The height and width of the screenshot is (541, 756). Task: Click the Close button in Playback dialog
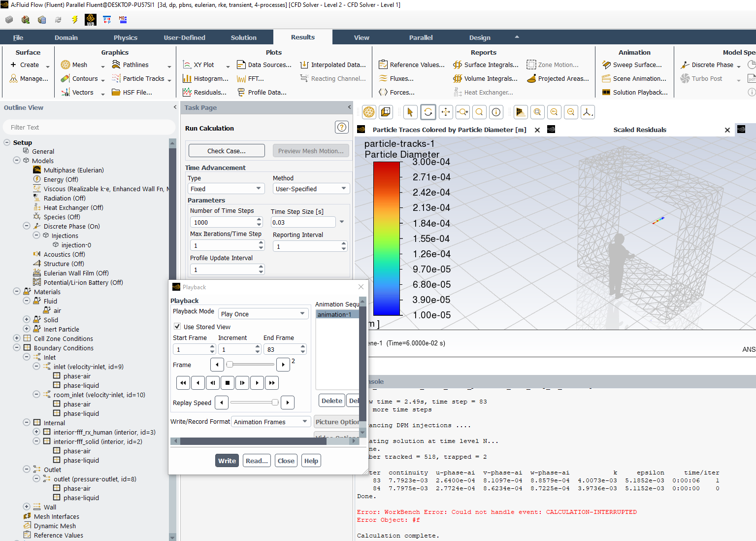286,461
